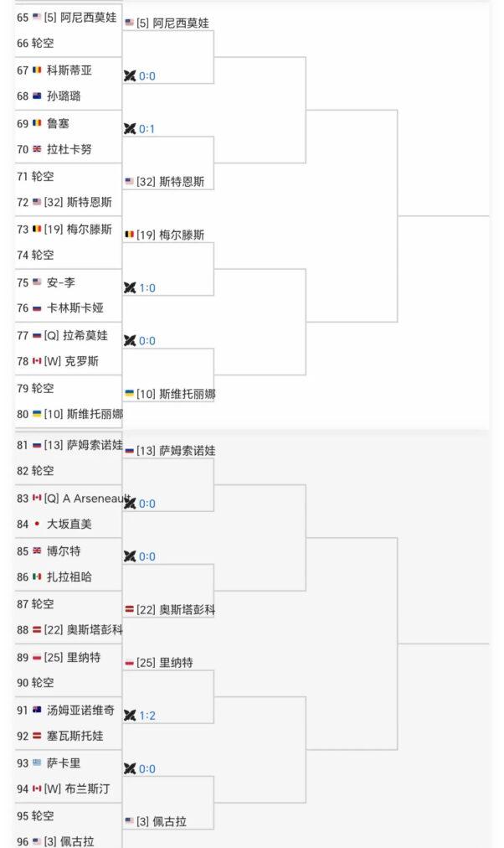The height and width of the screenshot is (848, 504).
Task: Click head-to-head icon for 博尔特 vs 扎拉祖哈
Action: click(x=130, y=556)
